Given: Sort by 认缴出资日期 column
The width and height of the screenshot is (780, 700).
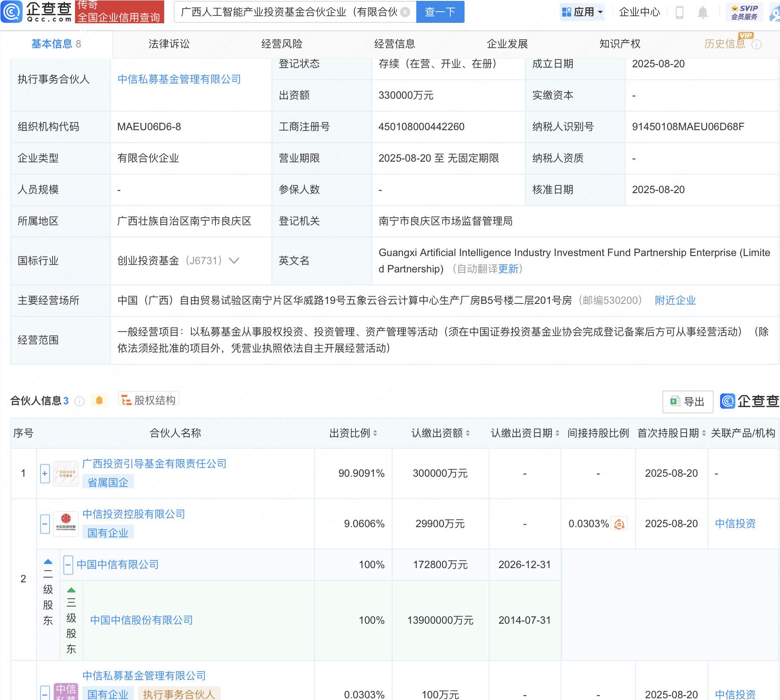Looking at the screenshot, I should [x=557, y=433].
